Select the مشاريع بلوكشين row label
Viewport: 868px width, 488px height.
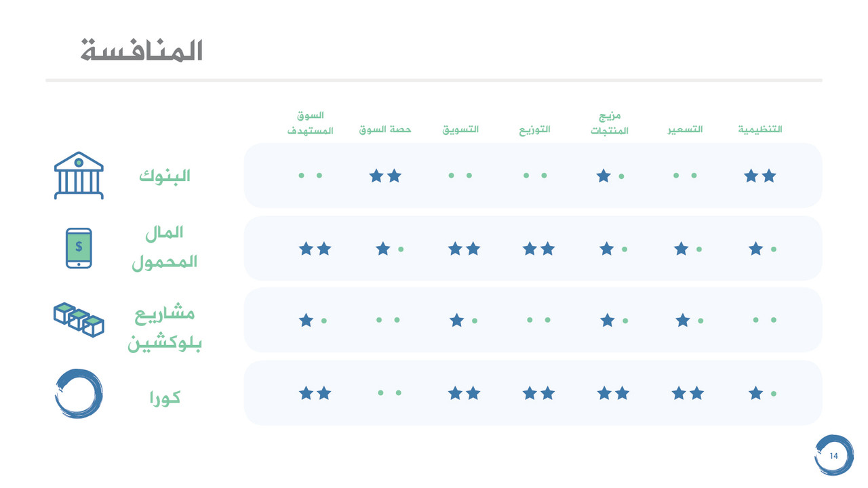165,329
